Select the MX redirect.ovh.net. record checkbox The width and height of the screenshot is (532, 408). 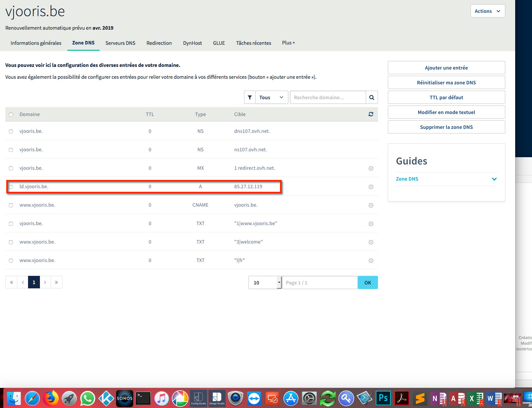pos(11,168)
